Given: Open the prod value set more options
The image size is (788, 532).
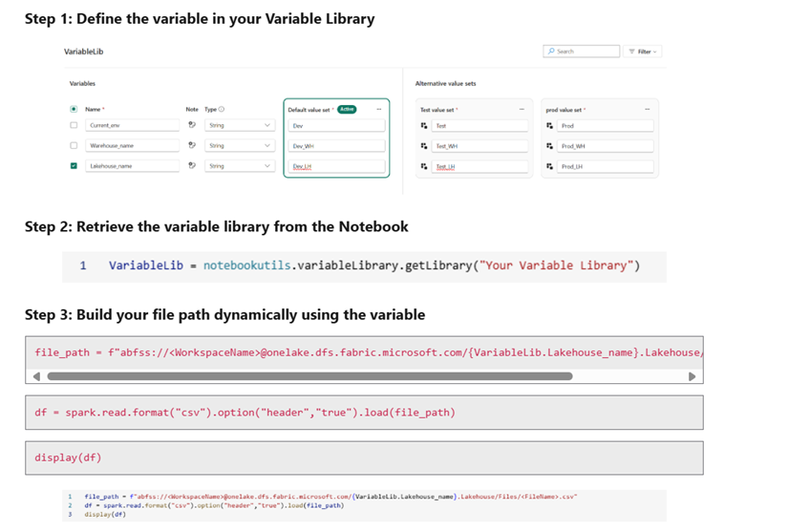Looking at the screenshot, I should pyautogui.click(x=647, y=109).
